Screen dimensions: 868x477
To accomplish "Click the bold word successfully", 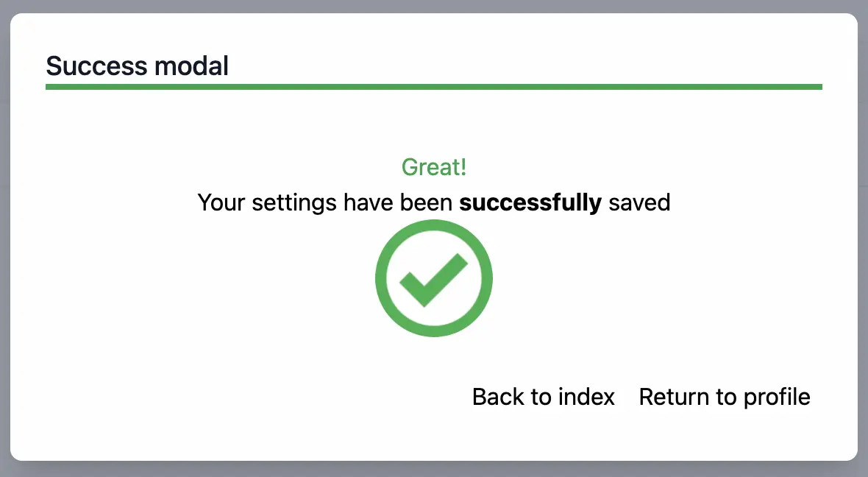I will [x=530, y=202].
